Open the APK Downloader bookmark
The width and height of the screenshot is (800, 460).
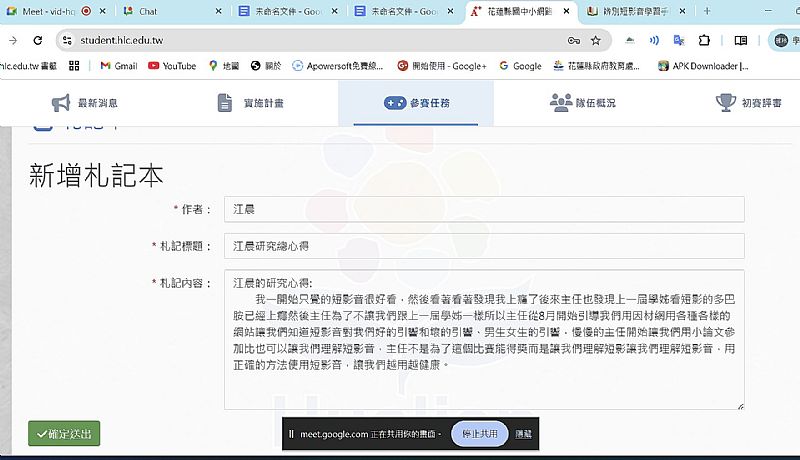703,66
